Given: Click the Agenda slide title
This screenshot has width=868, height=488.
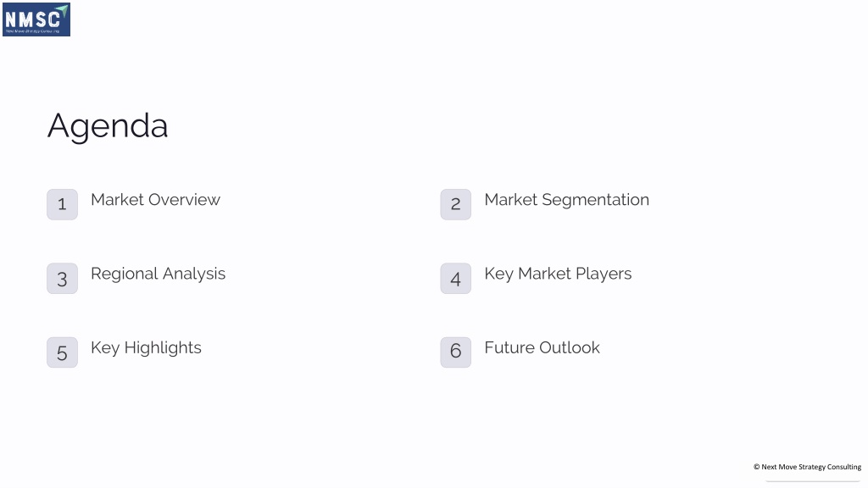Looking at the screenshot, I should 108,127.
